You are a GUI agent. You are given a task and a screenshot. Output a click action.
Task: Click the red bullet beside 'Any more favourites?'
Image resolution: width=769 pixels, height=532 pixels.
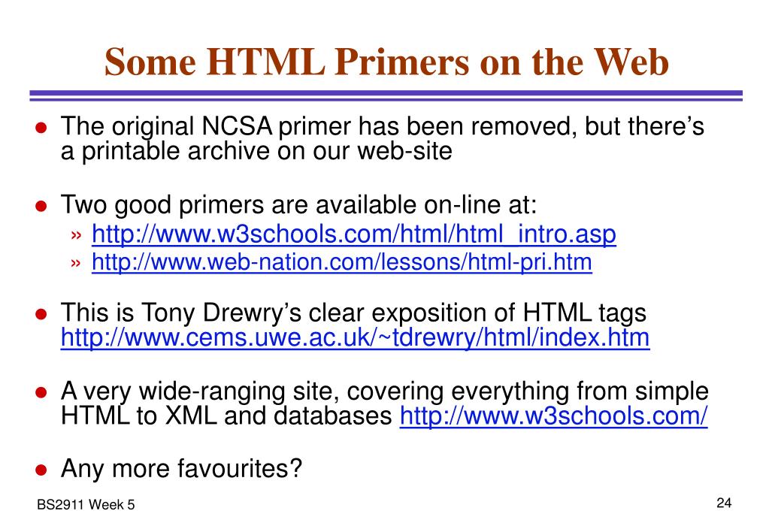pyautogui.click(x=41, y=470)
